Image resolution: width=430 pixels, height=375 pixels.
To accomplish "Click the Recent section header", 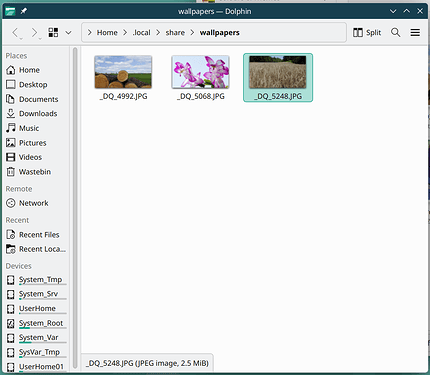I will pyautogui.click(x=17, y=220).
